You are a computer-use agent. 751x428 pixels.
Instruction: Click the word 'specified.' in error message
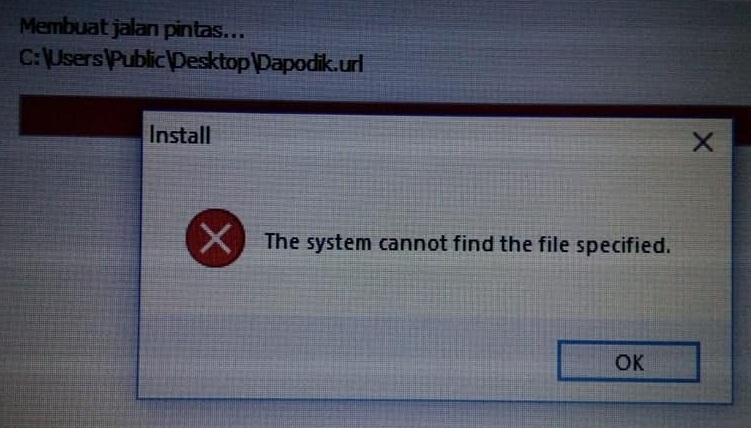tap(624, 247)
